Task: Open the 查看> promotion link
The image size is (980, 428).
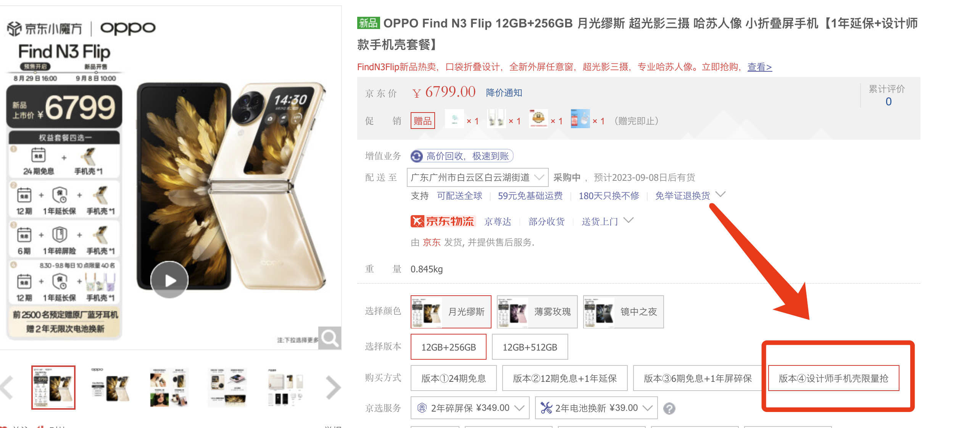Action: click(759, 67)
